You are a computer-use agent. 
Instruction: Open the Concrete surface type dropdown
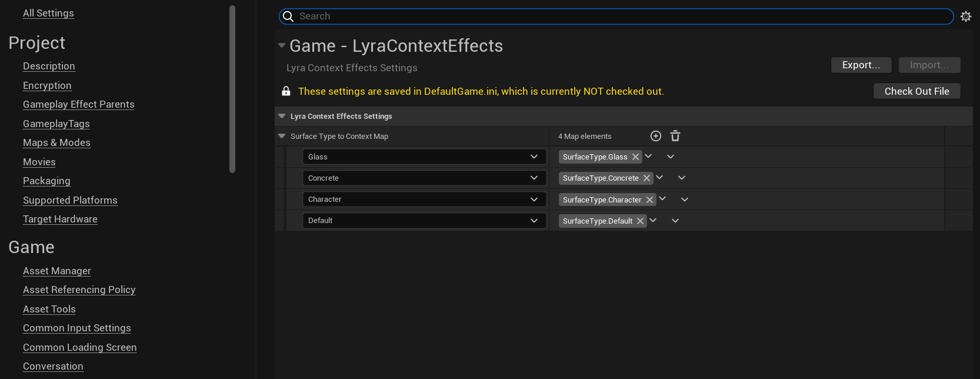tap(425, 178)
